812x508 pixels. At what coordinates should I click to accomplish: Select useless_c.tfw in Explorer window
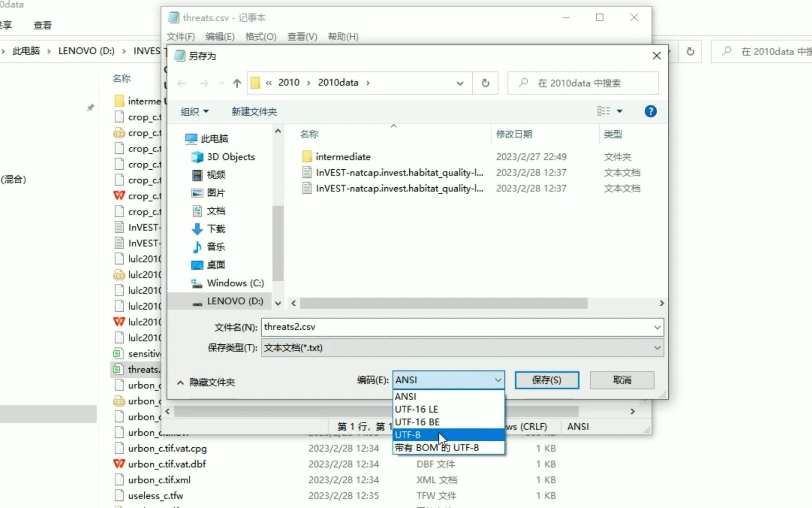click(x=156, y=496)
